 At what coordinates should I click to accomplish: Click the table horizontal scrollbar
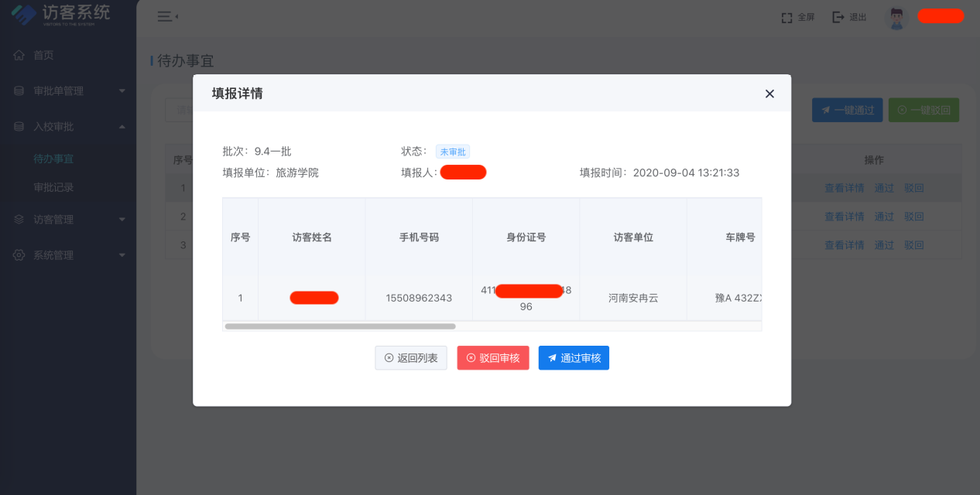[341, 326]
